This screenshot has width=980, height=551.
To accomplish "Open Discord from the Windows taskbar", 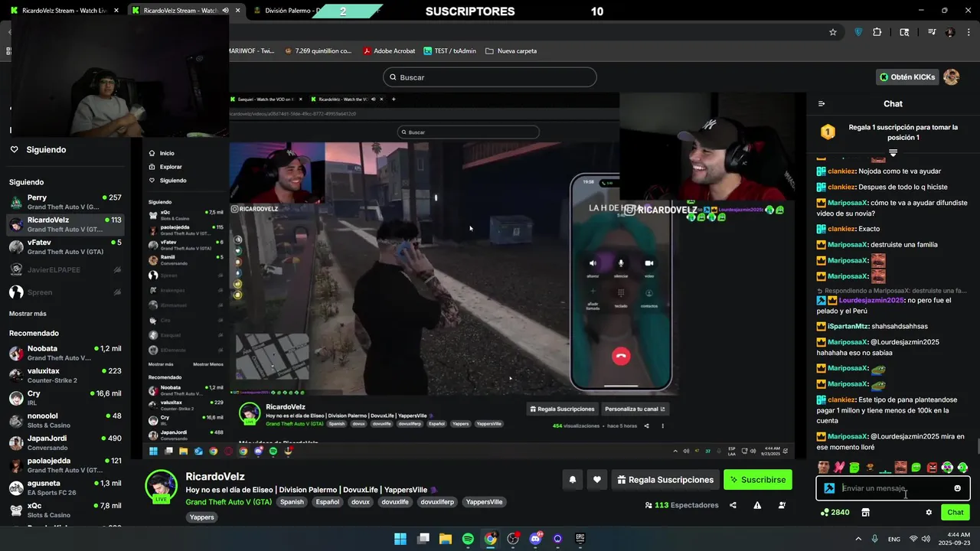I will (x=535, y=539).
